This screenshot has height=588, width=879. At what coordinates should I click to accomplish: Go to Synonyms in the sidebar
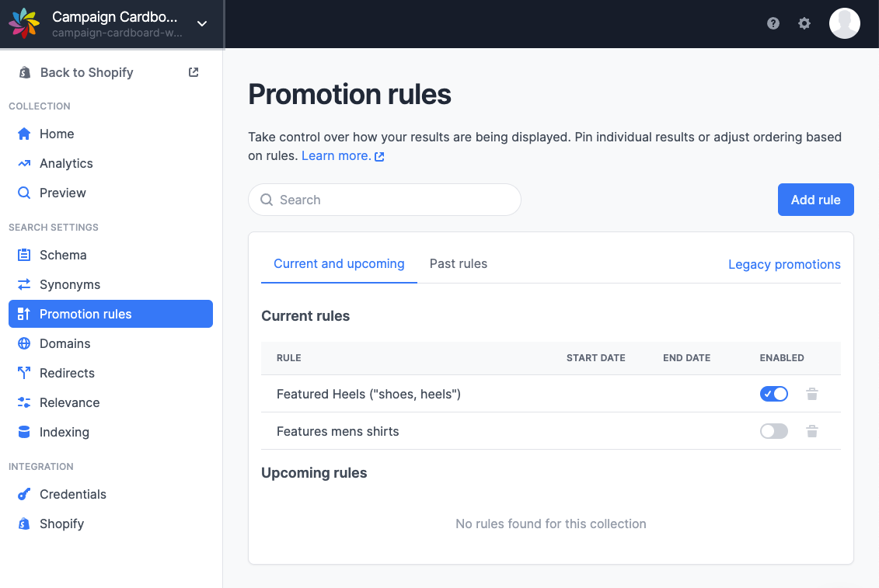[x=110, y=285]
